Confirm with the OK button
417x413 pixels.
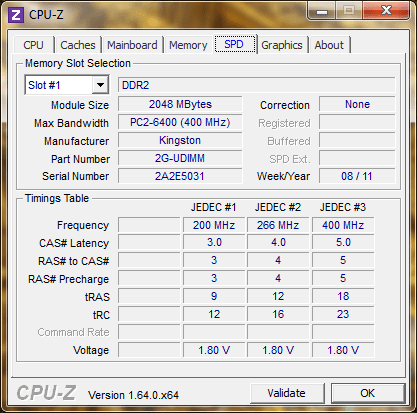368,393
